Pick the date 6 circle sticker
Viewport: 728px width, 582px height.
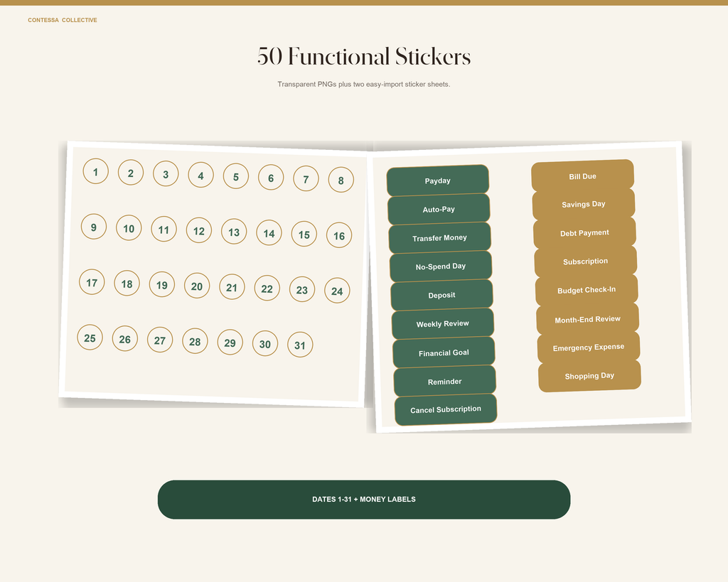(271, 178)
